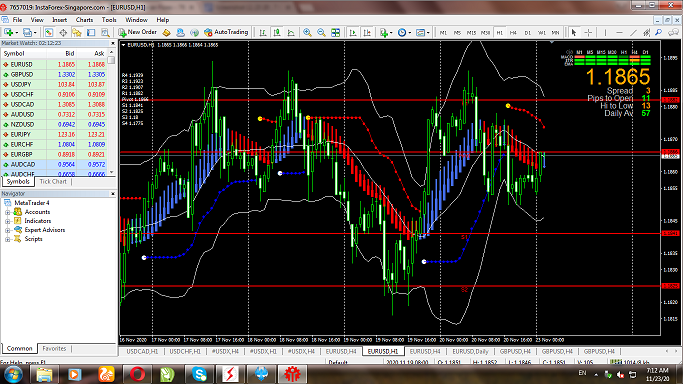Open the Profiles toolbar icon
The width and height of the screenshot is (683, 384).
tap(27, 33)
